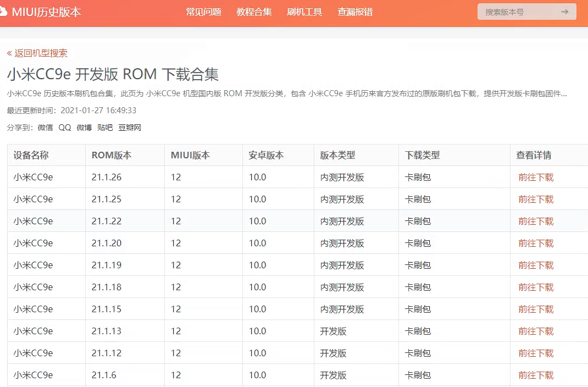588x387 pixels.
Task: Open 前往下载 for ROM 21.1.19
Action: pos(536,266)
